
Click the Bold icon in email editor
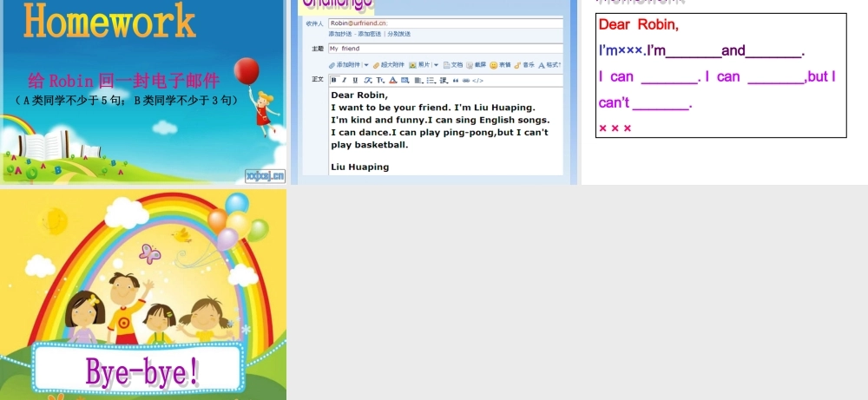click(334, 80)
